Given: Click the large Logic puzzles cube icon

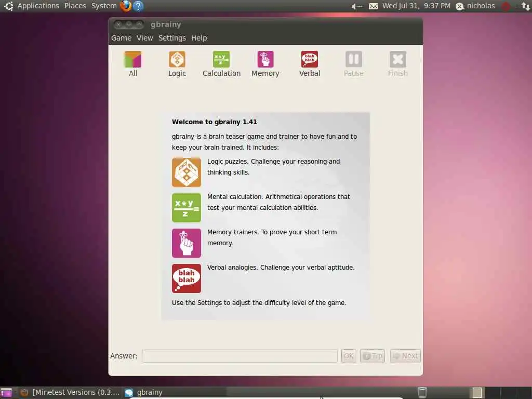Looking at the screenshot, I should point(187,172).
